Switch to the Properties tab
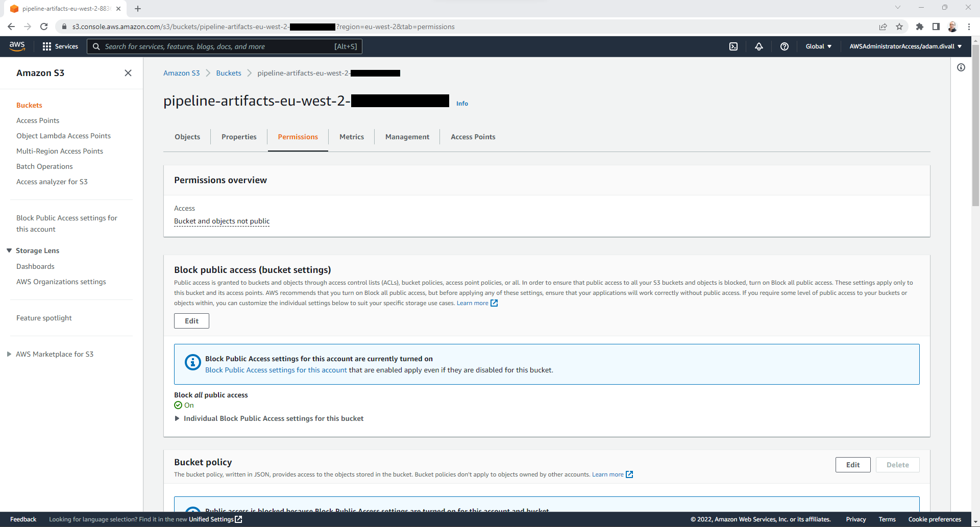980x527 pixels. click(239, 137)
